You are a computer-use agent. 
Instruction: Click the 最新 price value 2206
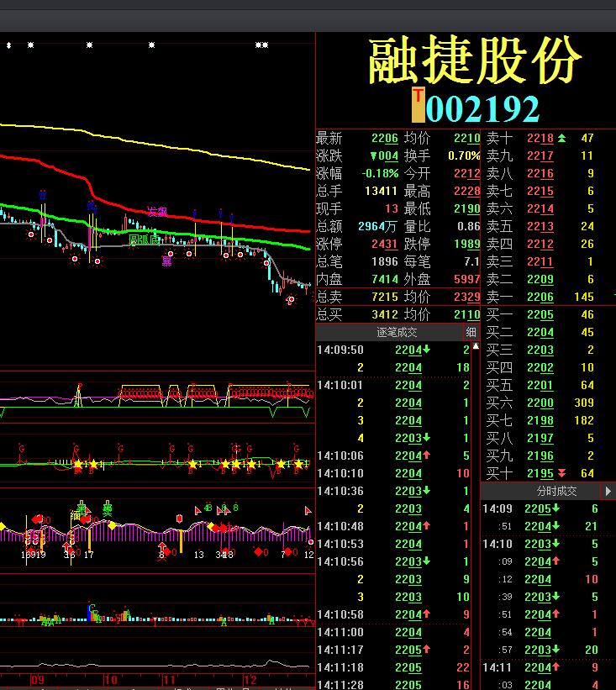pyautogui.click(x=385, y=138)
